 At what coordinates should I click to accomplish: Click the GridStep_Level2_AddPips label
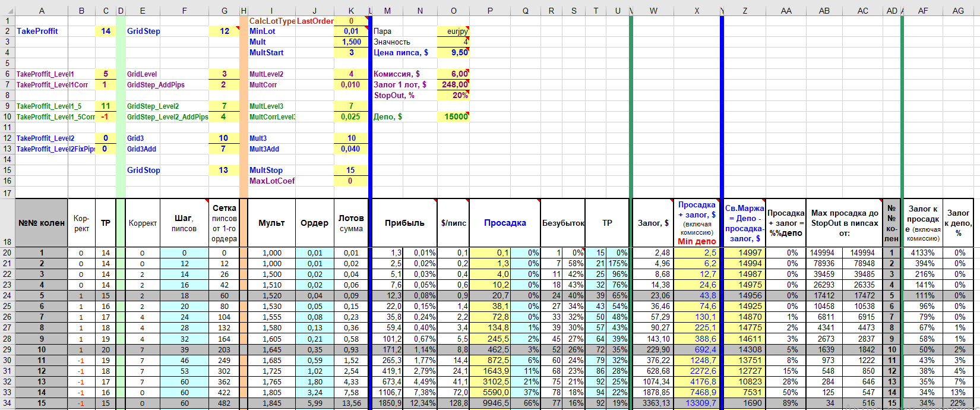167,116
